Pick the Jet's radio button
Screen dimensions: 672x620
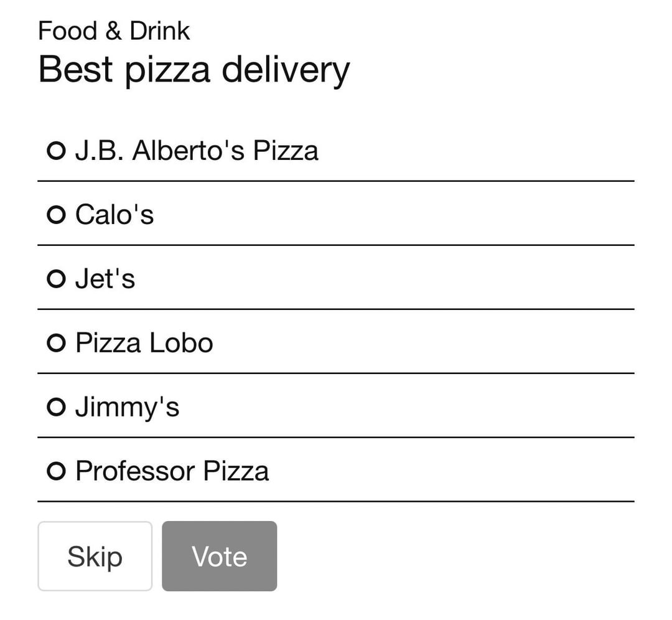point(56,279)
